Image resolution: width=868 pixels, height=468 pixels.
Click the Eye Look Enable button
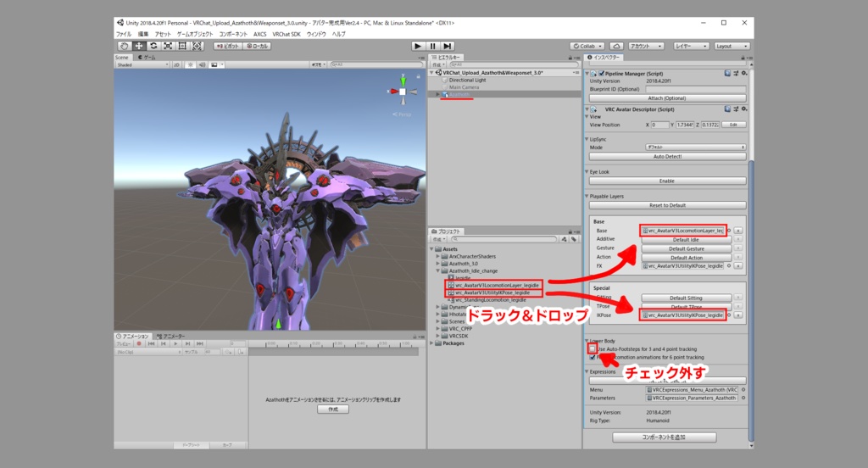pos(667,181)
